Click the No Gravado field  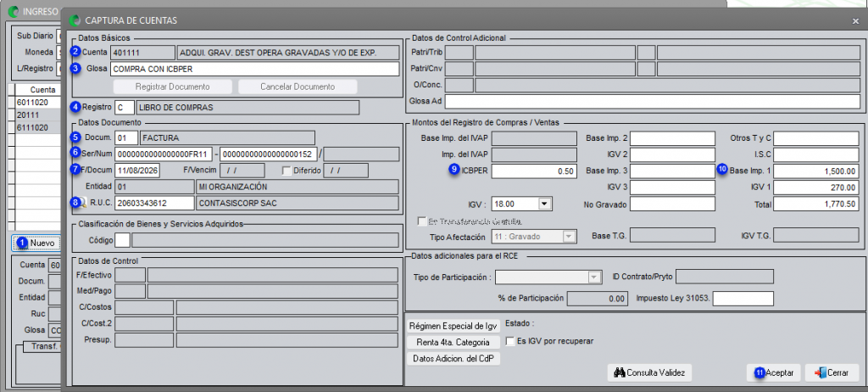coord(672,204)
